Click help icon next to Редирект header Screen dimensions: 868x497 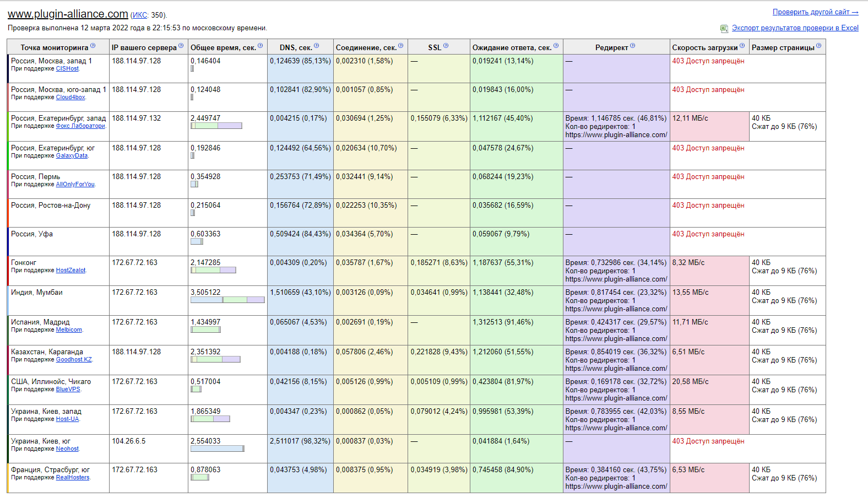pos(632,46)
